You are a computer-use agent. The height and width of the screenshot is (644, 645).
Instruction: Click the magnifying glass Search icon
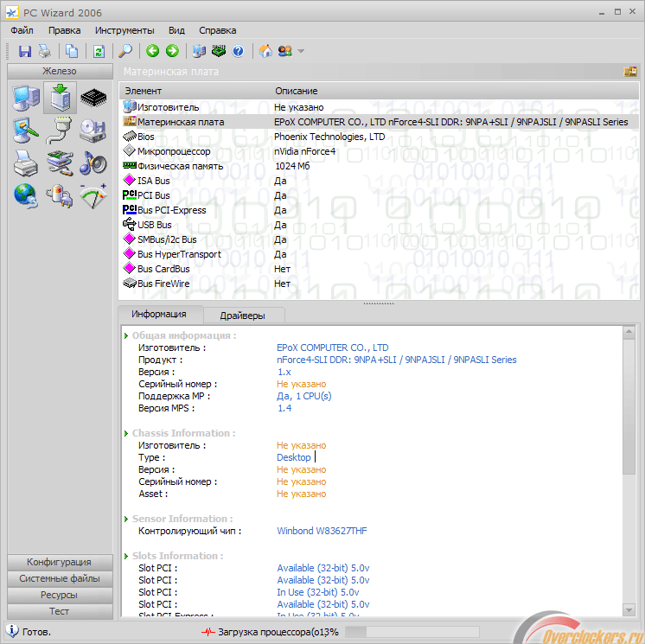tap(125, 51)
